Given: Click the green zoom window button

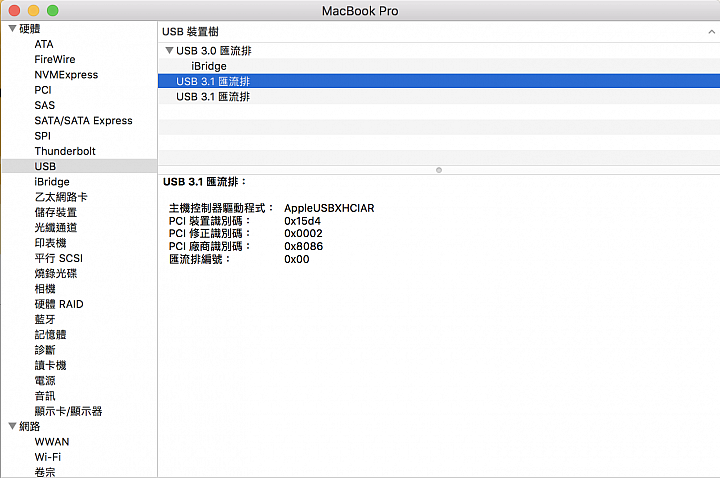Looking at the screenshot, I should [x=53, y=10].
